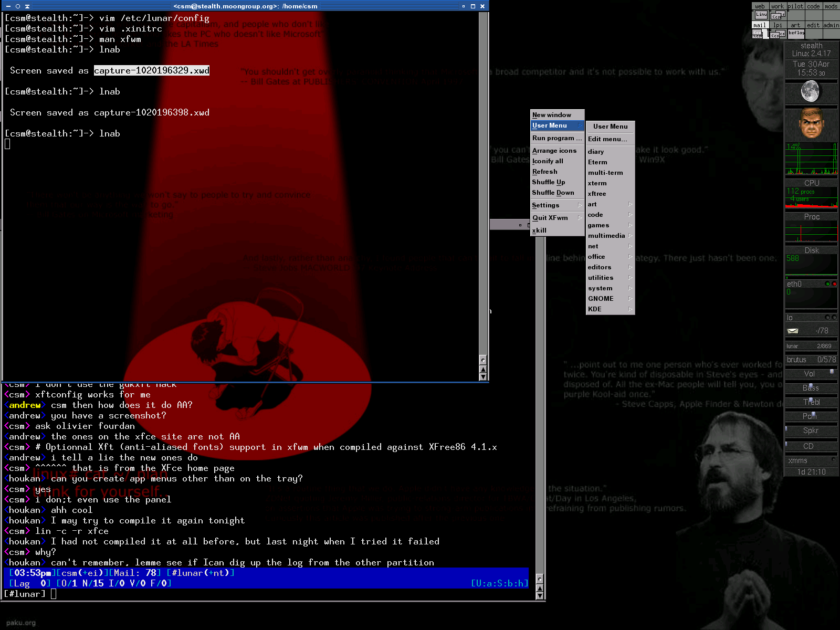
Task: Click the terminal scrollbar down arrow
Action: (x=483, y=377)
